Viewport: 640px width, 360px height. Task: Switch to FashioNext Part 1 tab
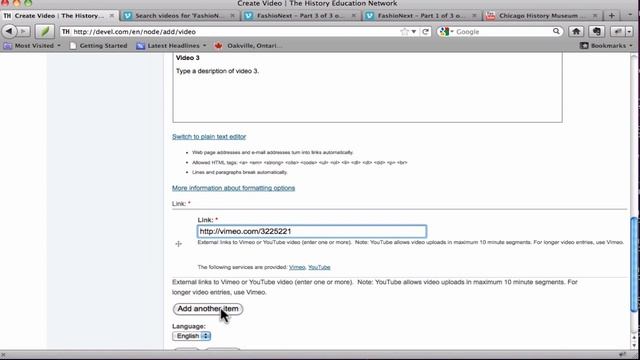(421, 16)
